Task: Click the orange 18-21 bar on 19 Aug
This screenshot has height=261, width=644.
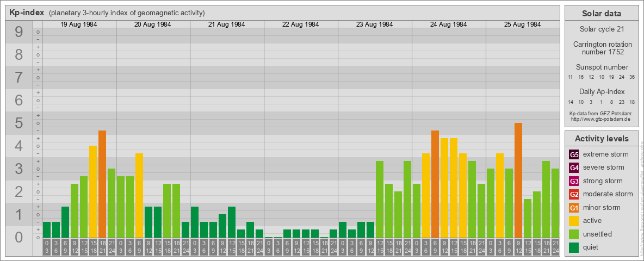Action: point(102,184)
